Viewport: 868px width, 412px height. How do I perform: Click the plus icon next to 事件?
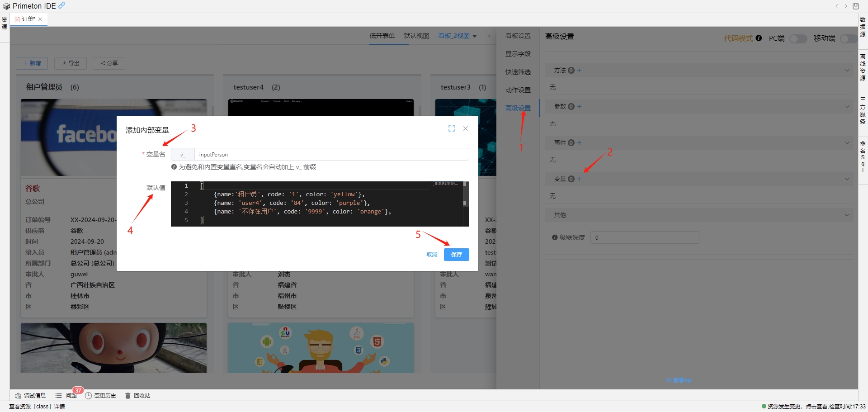click(580, 143)
